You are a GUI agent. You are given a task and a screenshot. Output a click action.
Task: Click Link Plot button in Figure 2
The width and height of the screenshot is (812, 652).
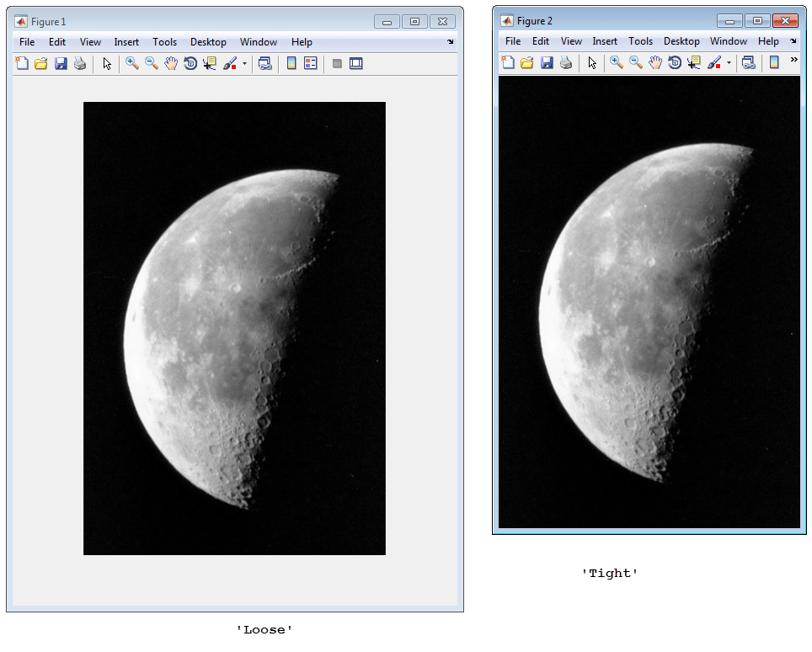click(749, 62)
